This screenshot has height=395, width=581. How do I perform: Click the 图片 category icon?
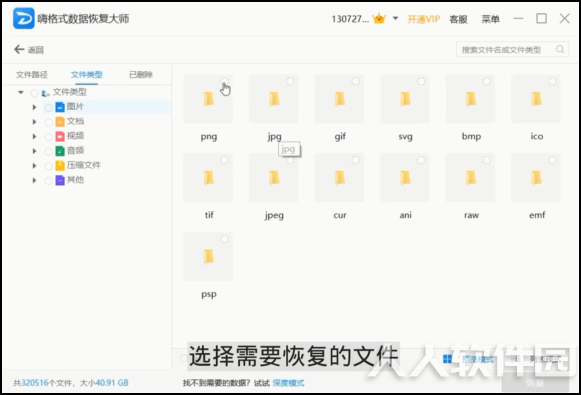click(x=60, y=107)
